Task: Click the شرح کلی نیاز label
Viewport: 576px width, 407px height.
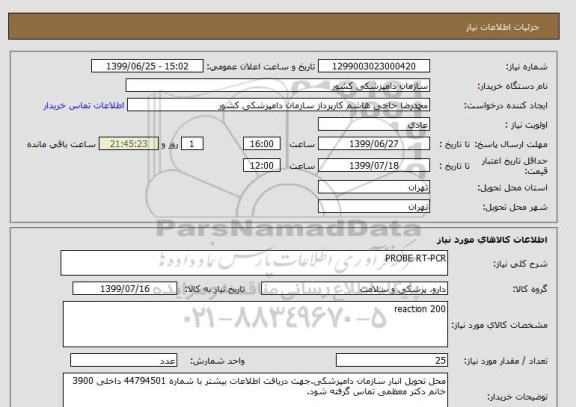Action: pos(520,264)
